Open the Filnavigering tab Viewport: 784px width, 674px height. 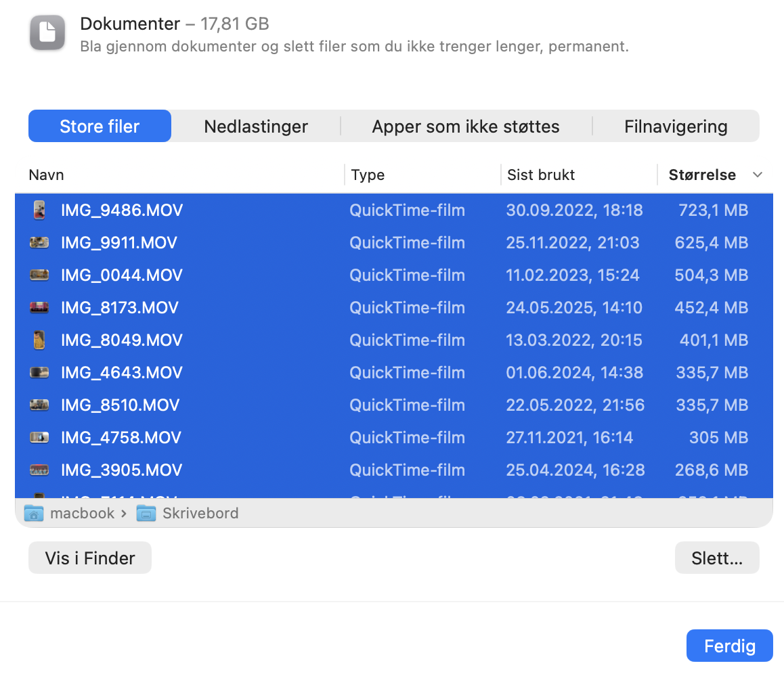(x=676, y=126)
